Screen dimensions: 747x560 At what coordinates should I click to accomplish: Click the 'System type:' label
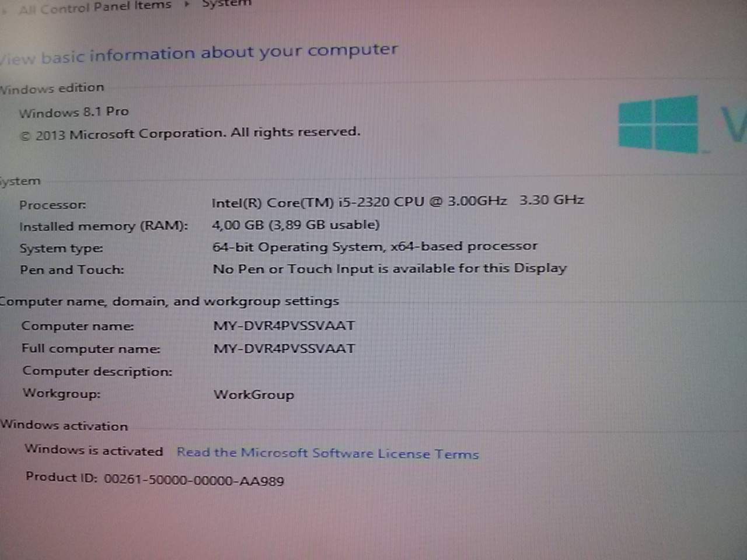coord(61,249)
